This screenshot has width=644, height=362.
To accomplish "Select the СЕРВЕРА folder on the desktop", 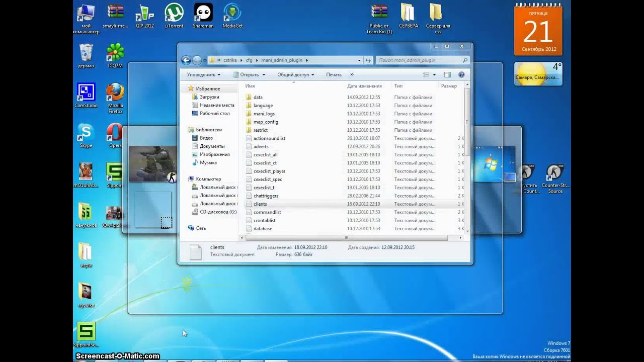I will coord(409,16).
